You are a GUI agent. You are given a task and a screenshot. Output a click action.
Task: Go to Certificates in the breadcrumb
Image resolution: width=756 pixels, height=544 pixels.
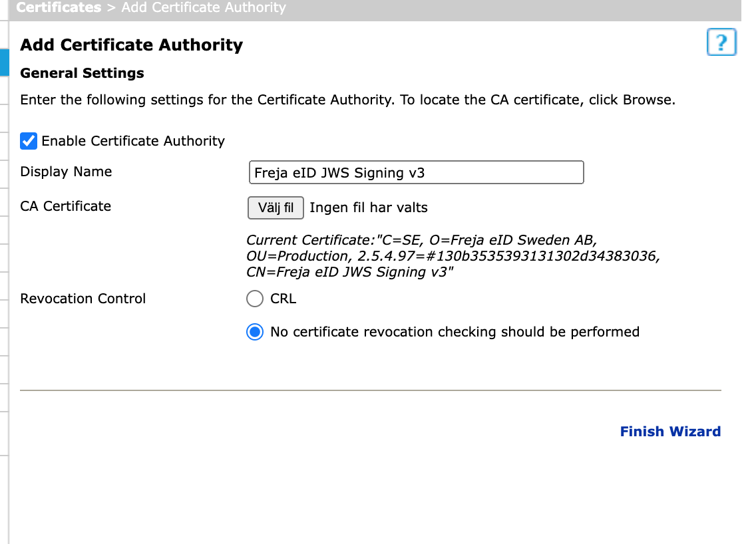(59, 8)
